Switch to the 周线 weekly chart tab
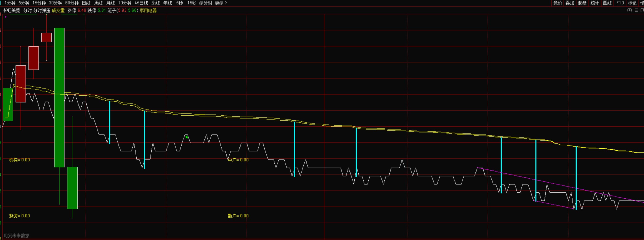 click(x=98, y=3)
